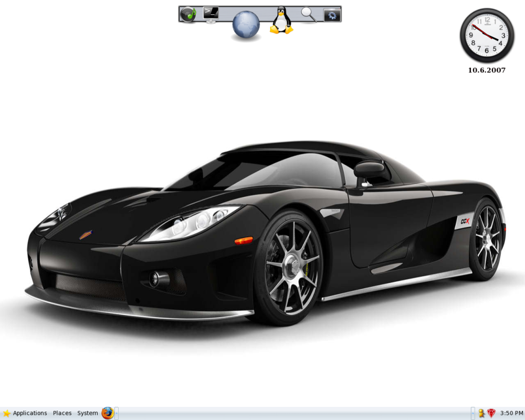Screen dimensions: 525x420
Task: Launch the music player dock icon
Action: pos(188,14)
